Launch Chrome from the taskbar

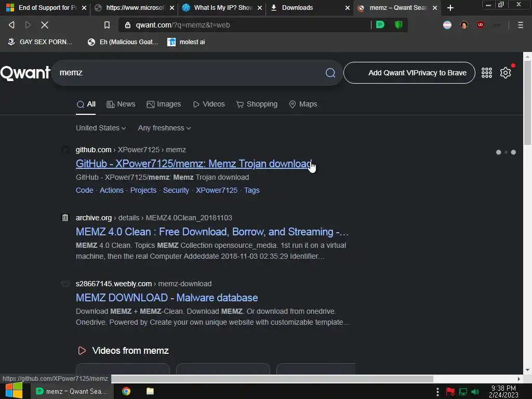[126, 391]
